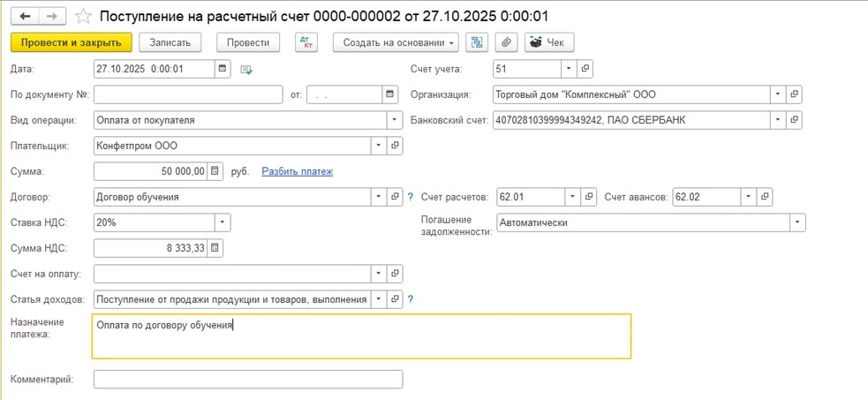Open the document structure icon
868x400 pixels.
coord(478,42)
